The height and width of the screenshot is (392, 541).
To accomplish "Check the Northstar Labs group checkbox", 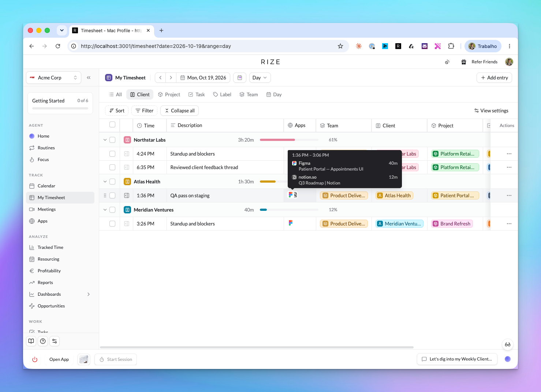I will (x=112, y=140).
